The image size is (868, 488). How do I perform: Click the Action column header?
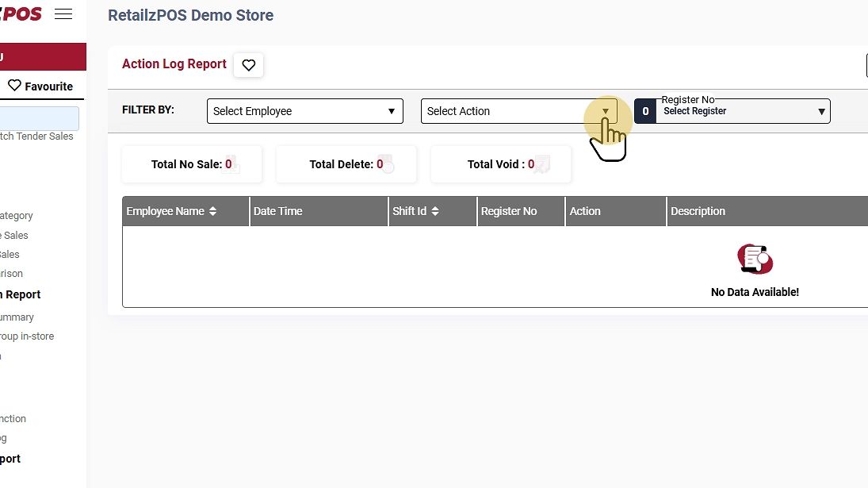tap(585, 212)
